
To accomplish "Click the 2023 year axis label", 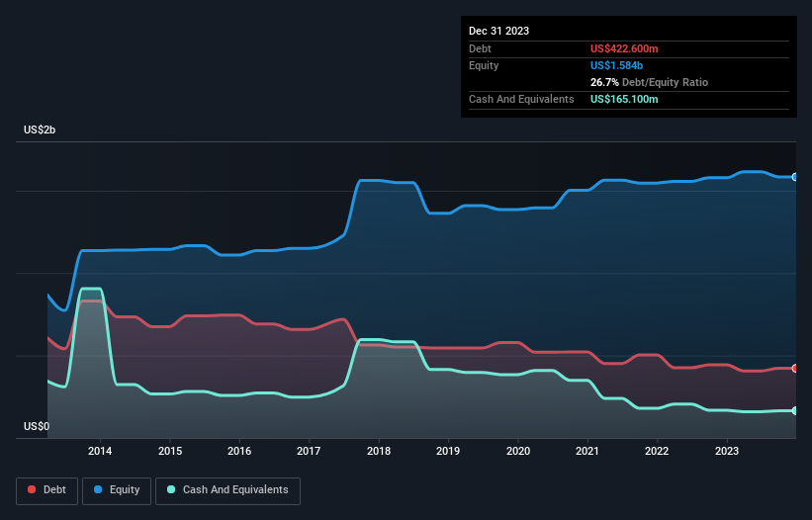I will click(727, 452).
